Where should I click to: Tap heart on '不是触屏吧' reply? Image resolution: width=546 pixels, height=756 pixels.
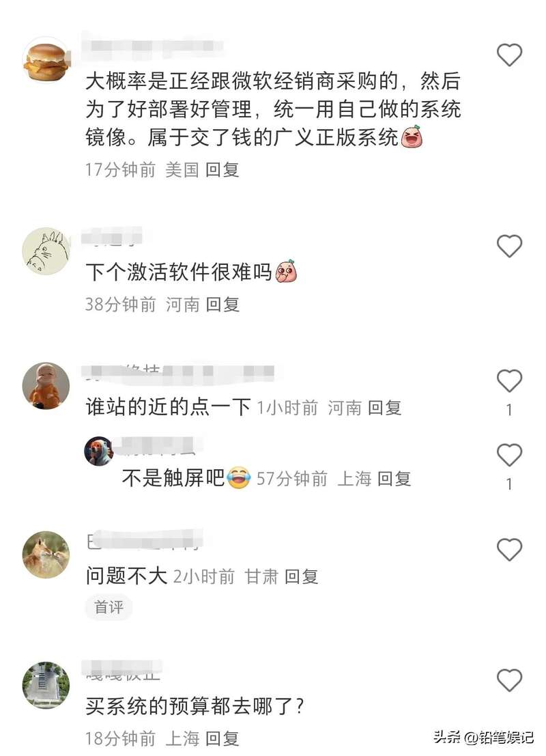(509, 455)
